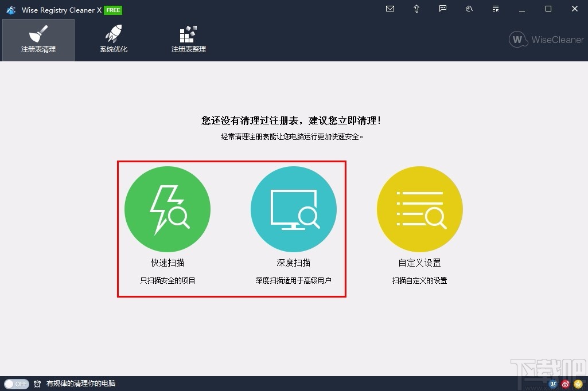588x391 pixels.
Task: Switch to the 系统优化 tab
Action: tap(113, 40)
